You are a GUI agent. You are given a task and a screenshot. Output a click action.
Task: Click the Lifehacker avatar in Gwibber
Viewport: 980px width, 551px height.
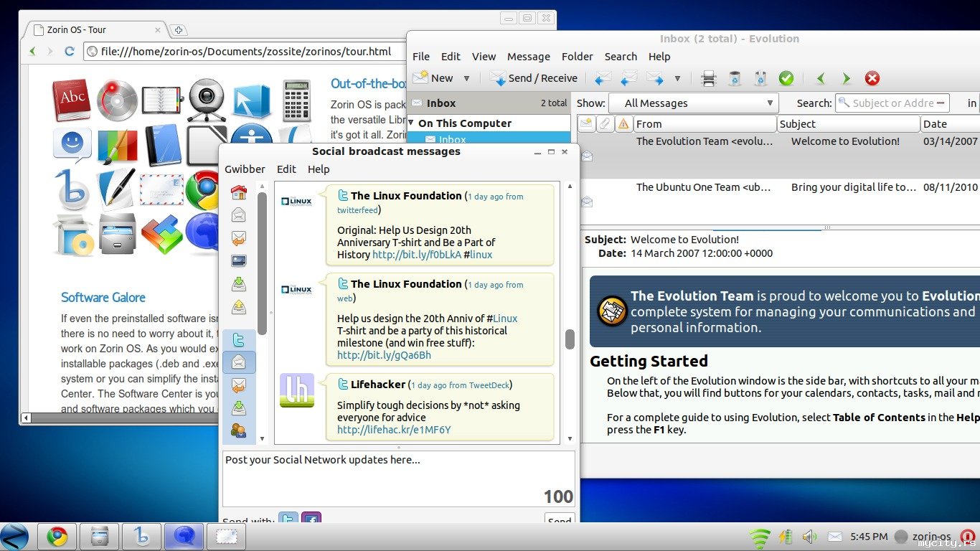(297, 391)
